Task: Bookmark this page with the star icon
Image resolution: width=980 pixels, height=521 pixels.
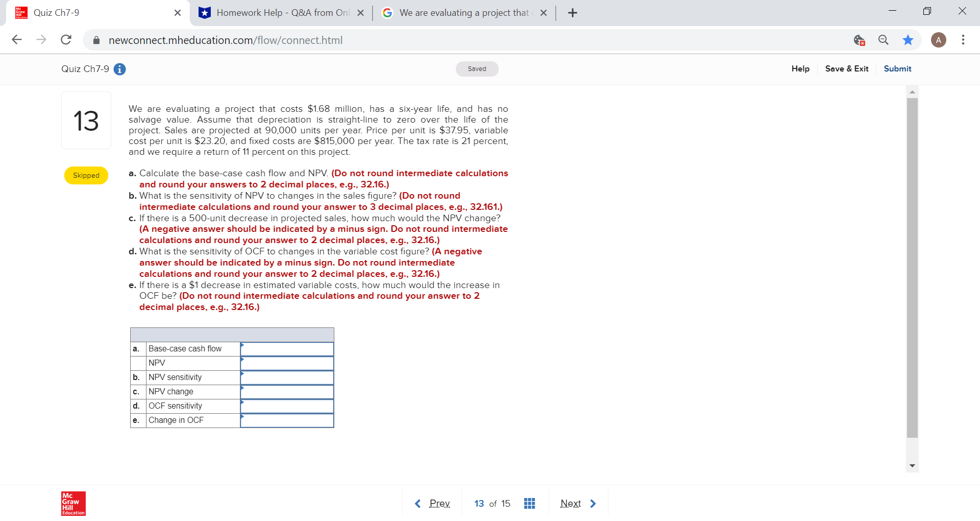Action: (x=908, y=40)
